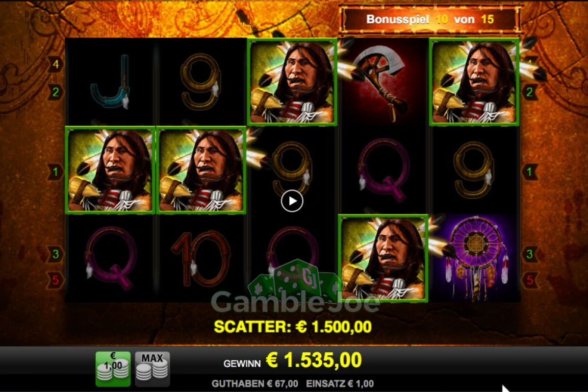588x392 pixels.
Task: Select payline 4 marker on left
Action: click(56, 64)
